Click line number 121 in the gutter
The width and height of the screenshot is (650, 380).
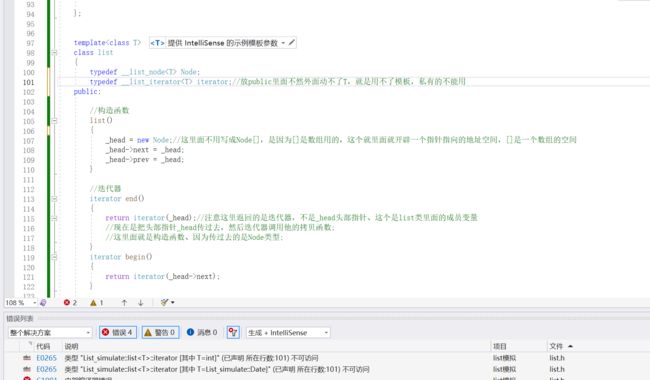click(29, 277)
